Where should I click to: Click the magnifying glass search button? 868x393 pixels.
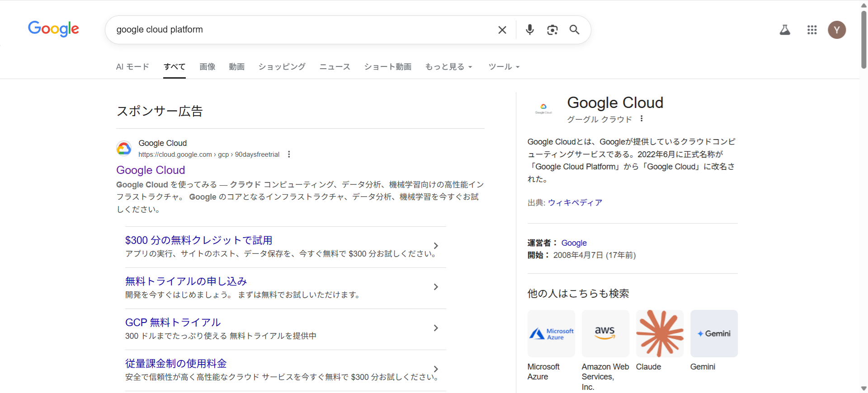574,30
